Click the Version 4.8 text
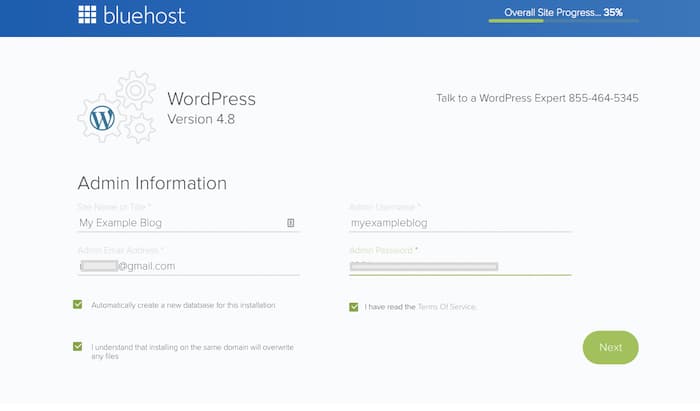Image resolution: width=700 pixels, height=411 pixels. click(201, 119)
